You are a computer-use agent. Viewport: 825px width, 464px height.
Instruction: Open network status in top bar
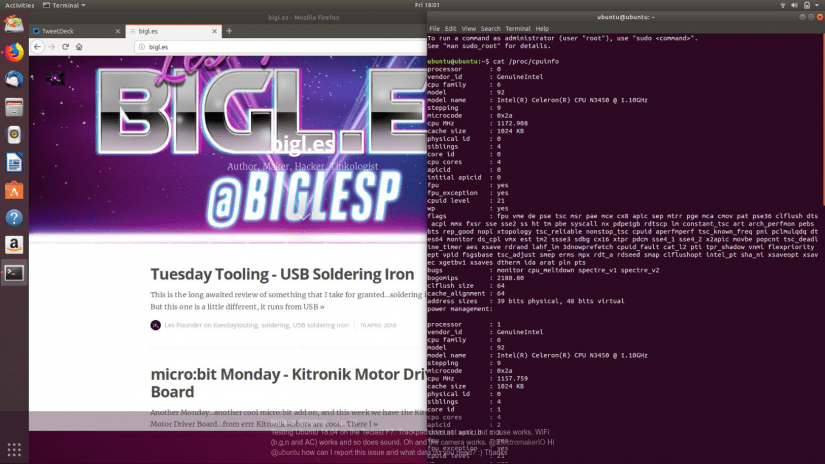pyautogui.click(x=782, y=5)
